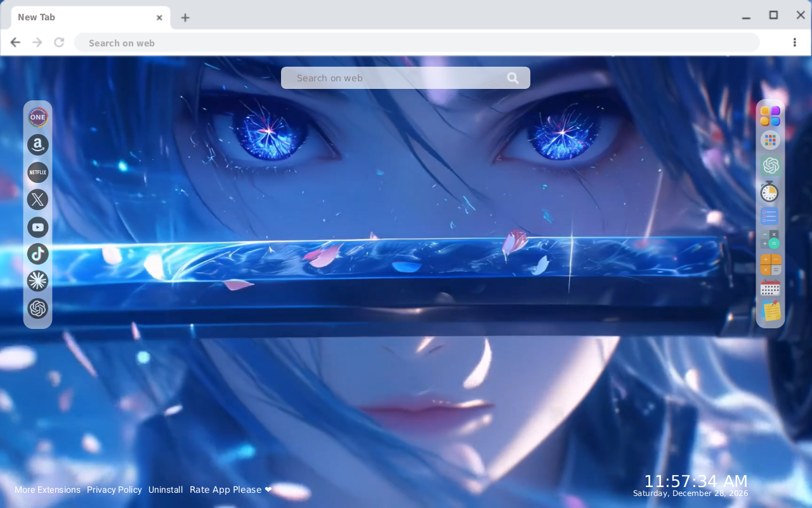Click the magnifier search icon on page

pos(513,78)
